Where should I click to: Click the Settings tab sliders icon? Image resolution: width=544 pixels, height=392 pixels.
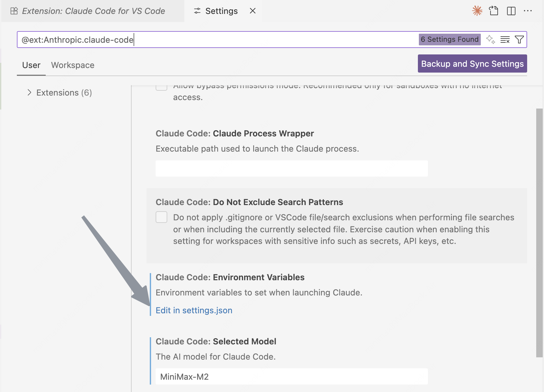click(x=197, y=11)
